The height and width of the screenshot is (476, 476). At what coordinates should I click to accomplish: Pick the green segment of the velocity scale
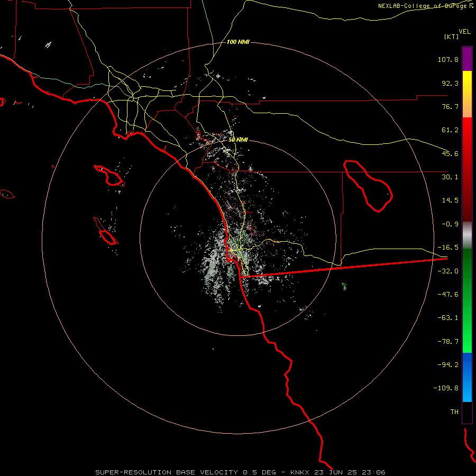467,300
